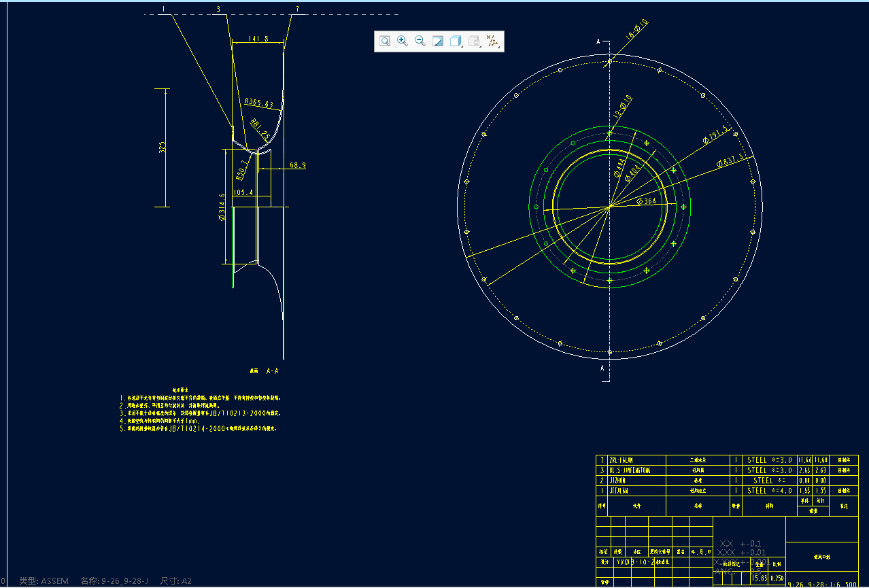Select the R50.7 radius dimension
869x588 pixels.
(x=242, y=170)
